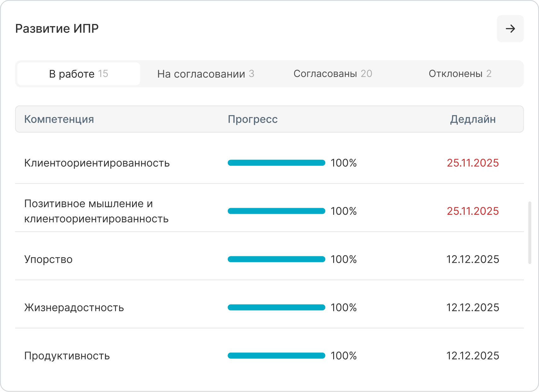This screenshot has width=539, height=392.
Task: Click the red deadline of Позитивное мышление row
Action: tap(473, 211)
